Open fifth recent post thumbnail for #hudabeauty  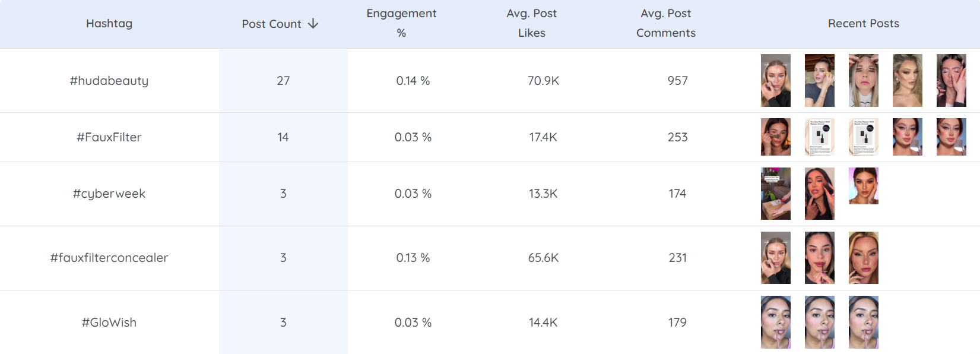click(951, 81)
